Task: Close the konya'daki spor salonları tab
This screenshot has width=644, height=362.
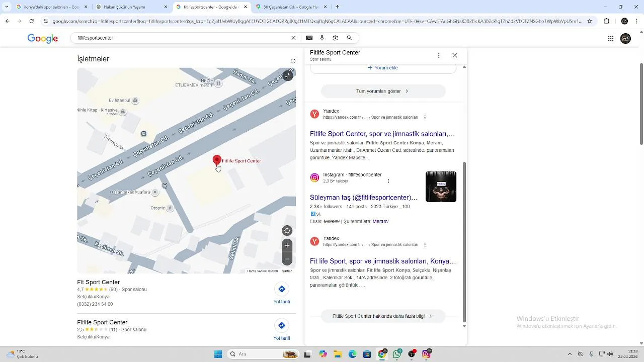Action: (86, 7)
